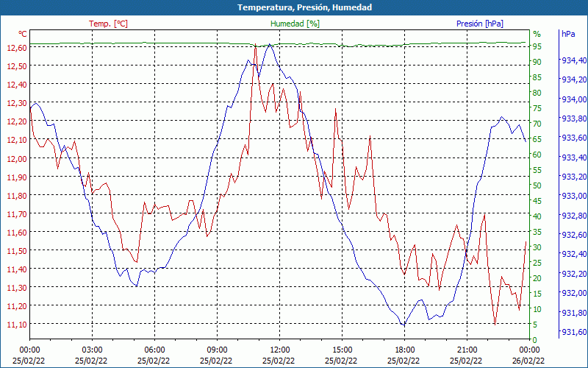Click temperature axis value "12,50"

[x=16, y=66]
